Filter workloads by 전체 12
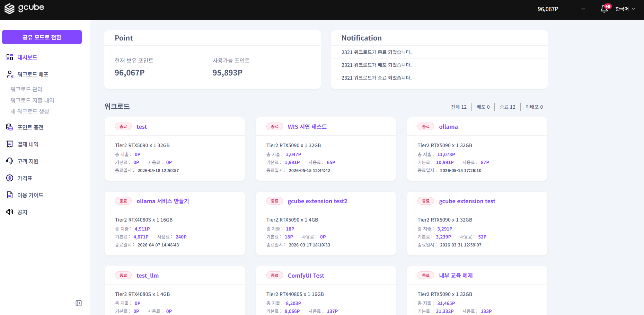 459,107
